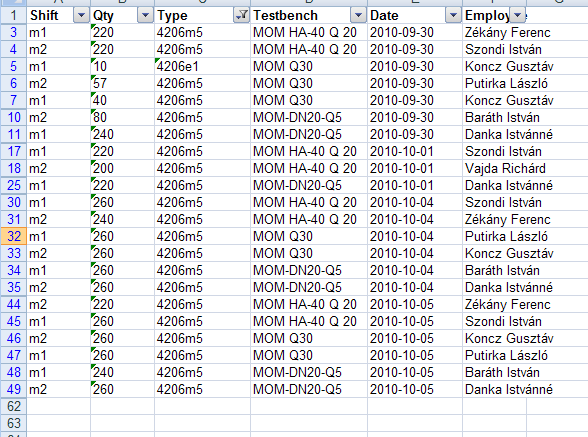The height and width of the screenshot is (437, 588).
Task: Open the Shift column filter dropdown
Action: (81, 15)
